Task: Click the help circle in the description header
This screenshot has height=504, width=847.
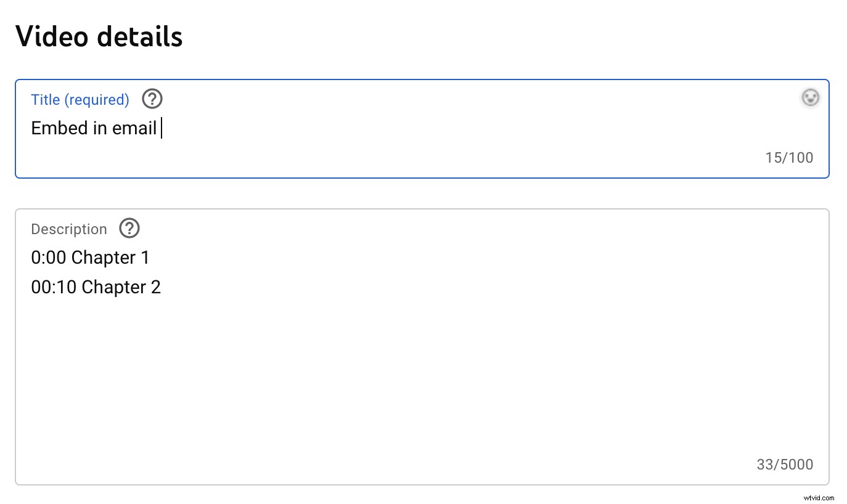Action: [129, 229]
